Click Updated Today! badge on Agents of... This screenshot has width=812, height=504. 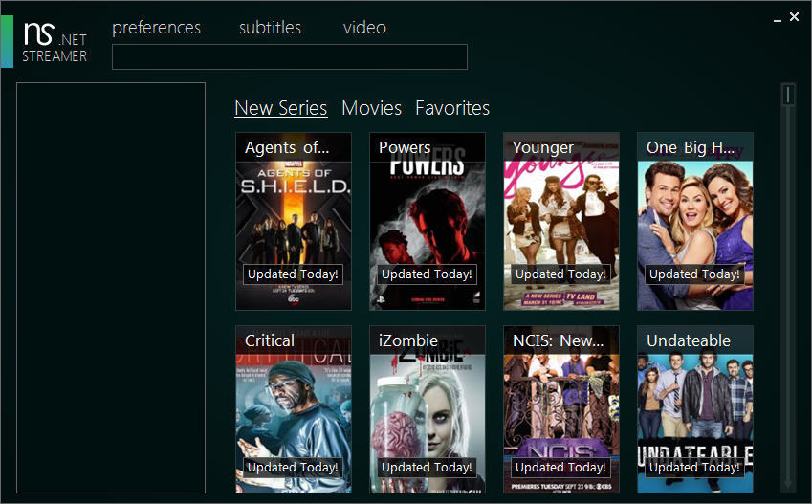[293, 274]
